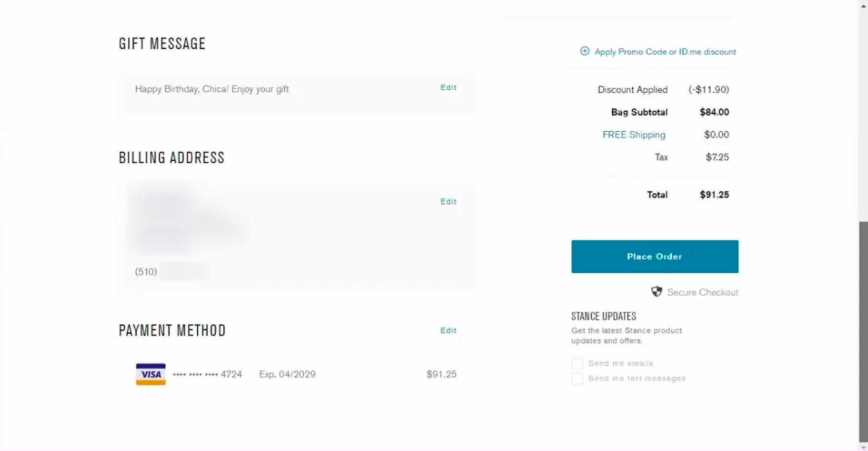The image size is (868, 451).
Task: Click the scrollbar down arrow
Action: tap(864, 447)
